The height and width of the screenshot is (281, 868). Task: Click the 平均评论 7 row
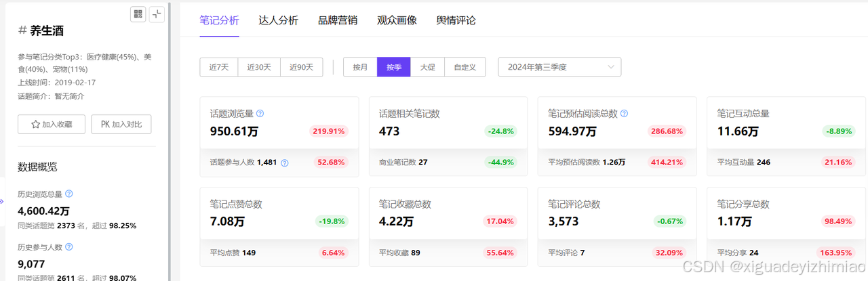coord(566,253)
